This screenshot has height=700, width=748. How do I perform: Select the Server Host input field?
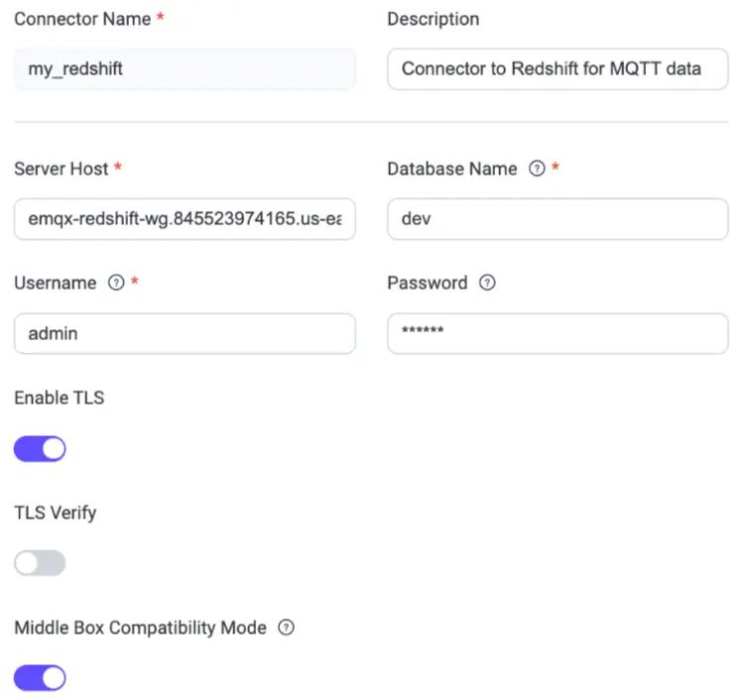click(185, 219)
